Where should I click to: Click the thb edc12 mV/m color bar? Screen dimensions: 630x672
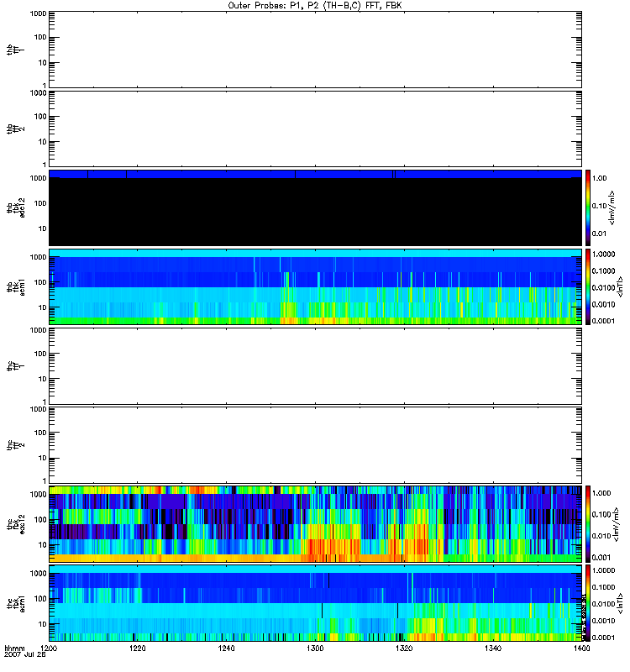(x=589, y=207)
